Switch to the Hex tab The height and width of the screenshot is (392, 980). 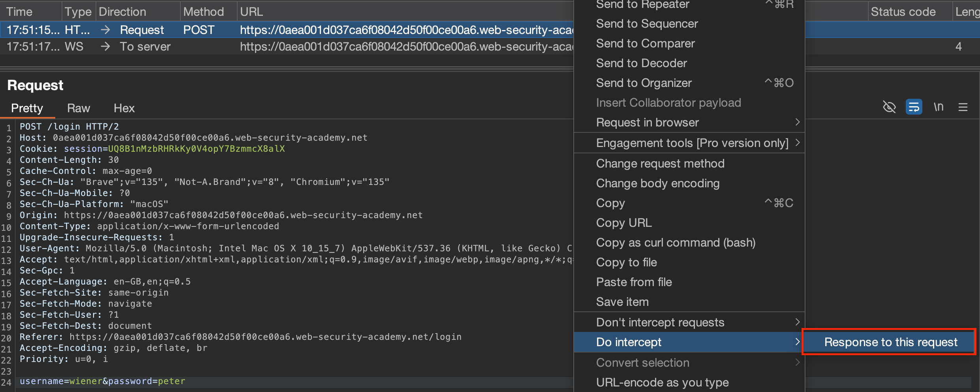click(124, 108)
